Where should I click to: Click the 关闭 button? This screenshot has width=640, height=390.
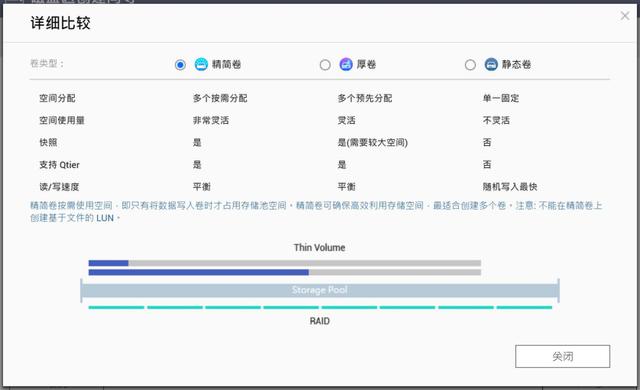tap(562, 357)
